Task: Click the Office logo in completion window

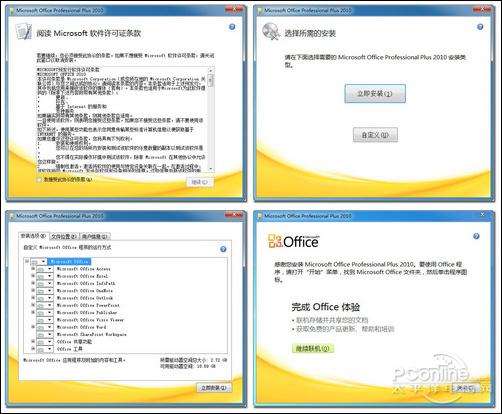Action: pyautogui.click(x=293, y=241)
